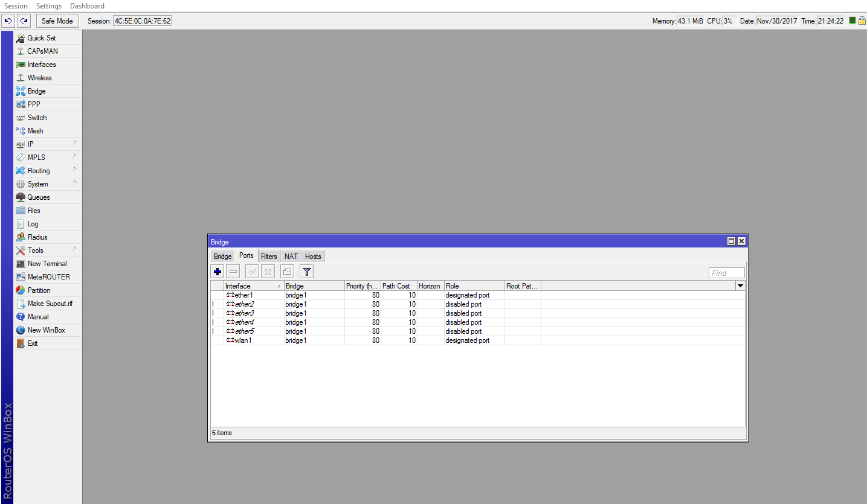Click the Redo arrow button
The height and width of the screenshot is (504, 867).
click(24, 21)
